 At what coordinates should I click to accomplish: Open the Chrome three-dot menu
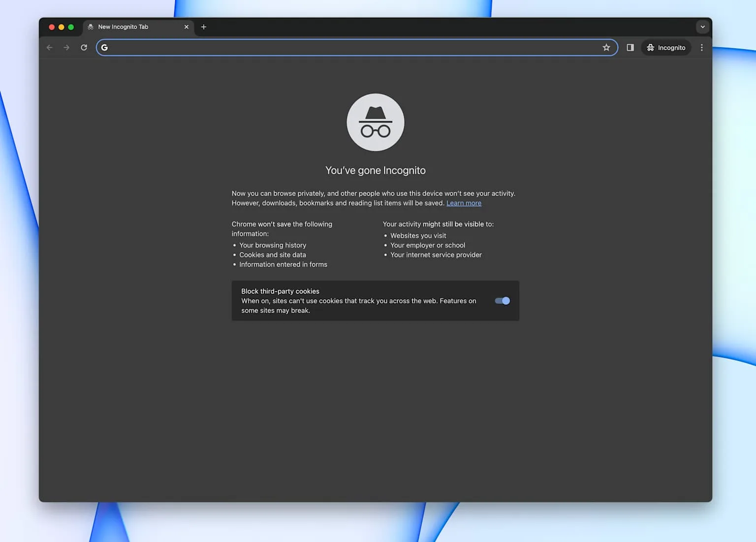[702, 48]
